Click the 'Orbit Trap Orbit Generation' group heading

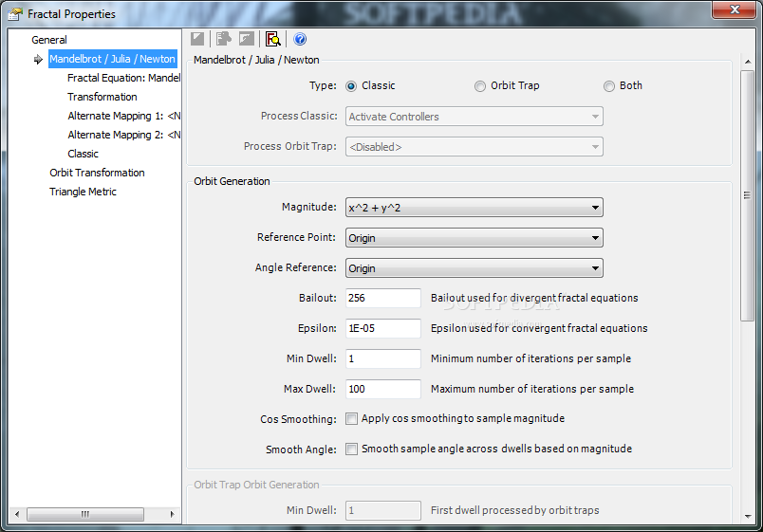[x=256, y=485]
